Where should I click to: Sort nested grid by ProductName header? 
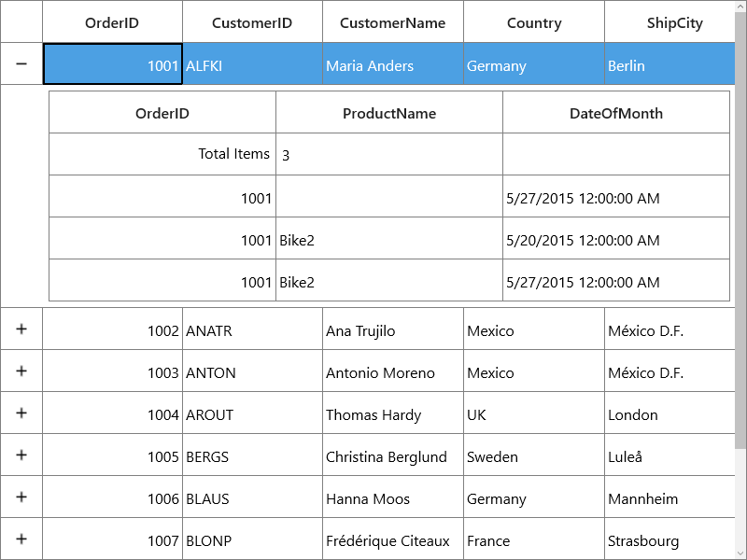tap(389, 112)
